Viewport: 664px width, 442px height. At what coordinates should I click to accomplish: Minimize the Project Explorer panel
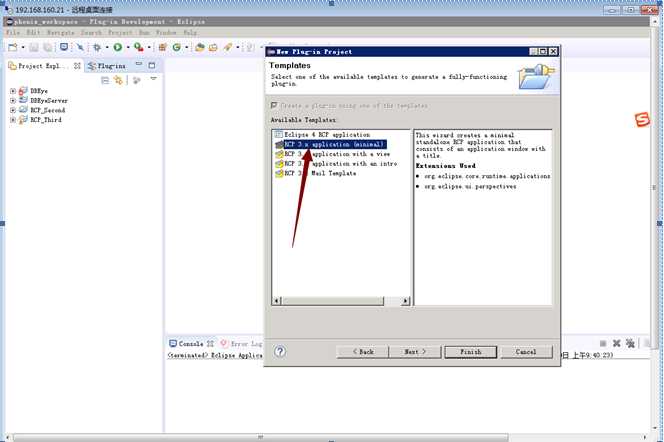tap(138, 64)
